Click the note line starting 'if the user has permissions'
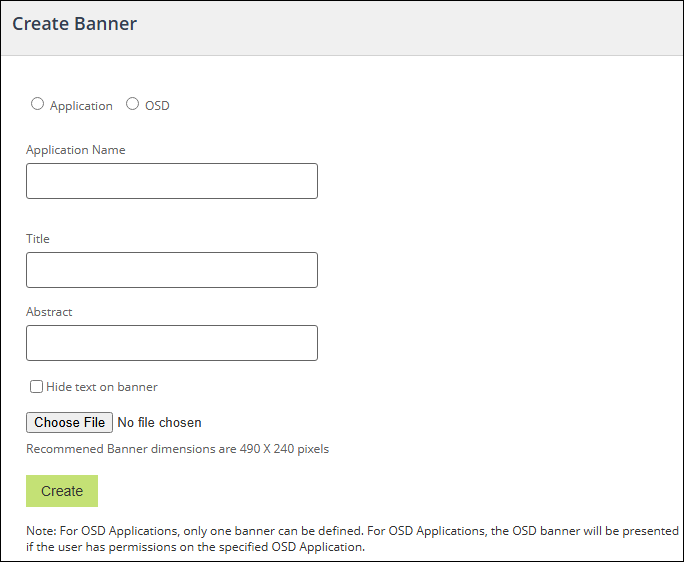The height and width of the screenshot is (562, 684). 195,547
